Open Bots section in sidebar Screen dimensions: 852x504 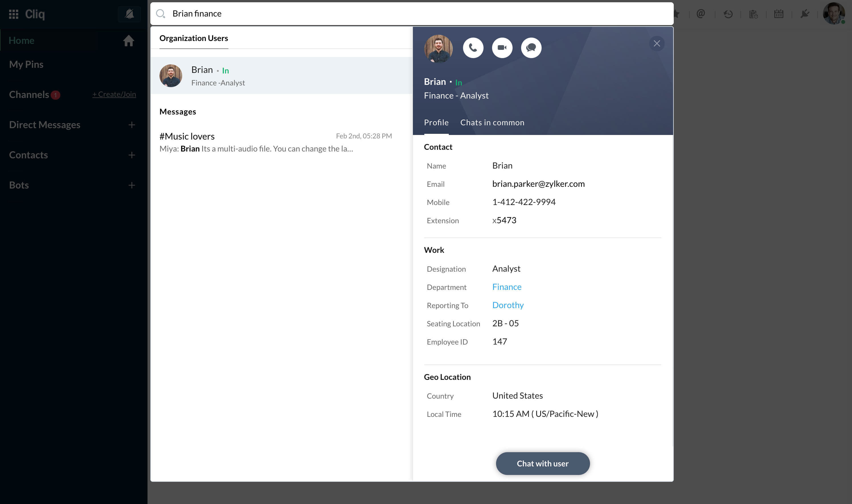(x=19, y=185)
